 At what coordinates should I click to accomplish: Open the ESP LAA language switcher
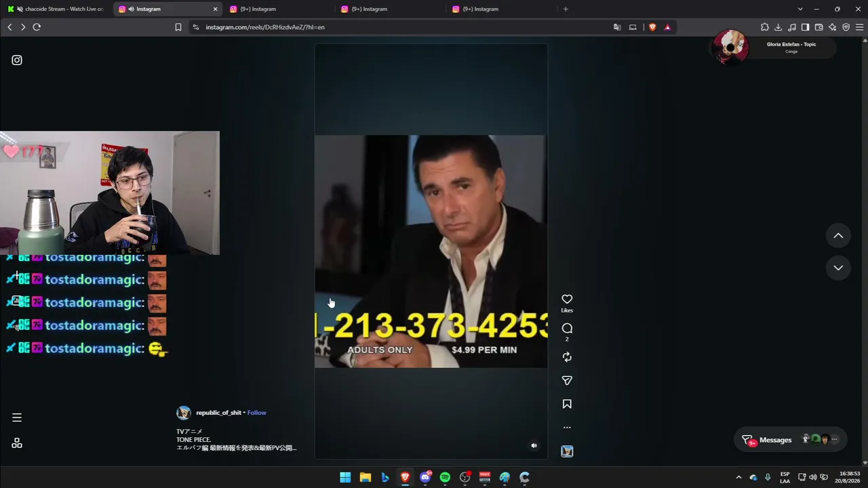785,477
